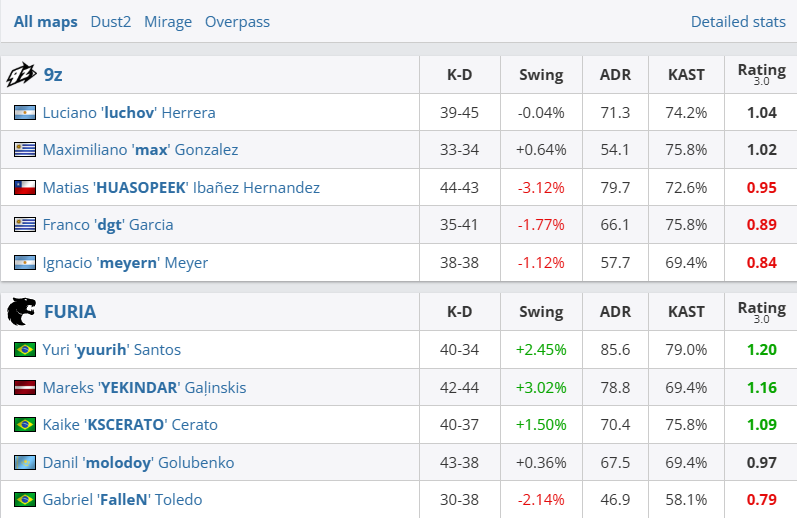Select the All maps tab
This screenshot has width=797, height=518.
pos(46,22)
